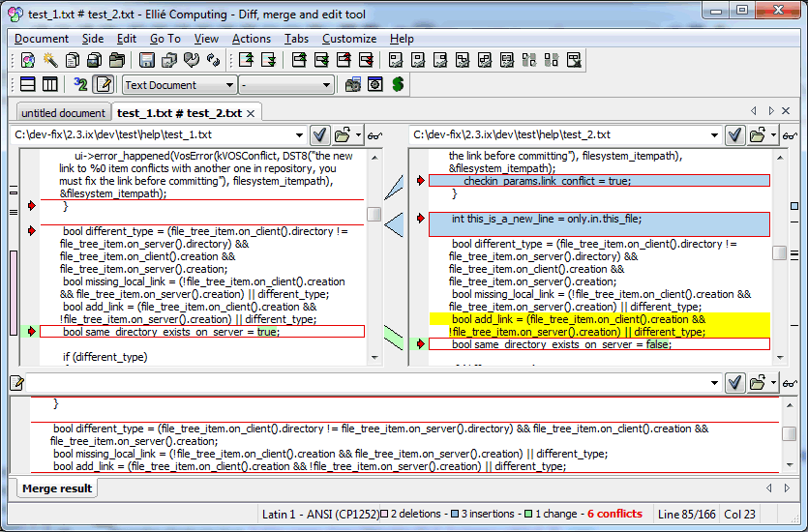Jump to next change (green down arrow)
The image size is (808, 532).
[321, 60]
